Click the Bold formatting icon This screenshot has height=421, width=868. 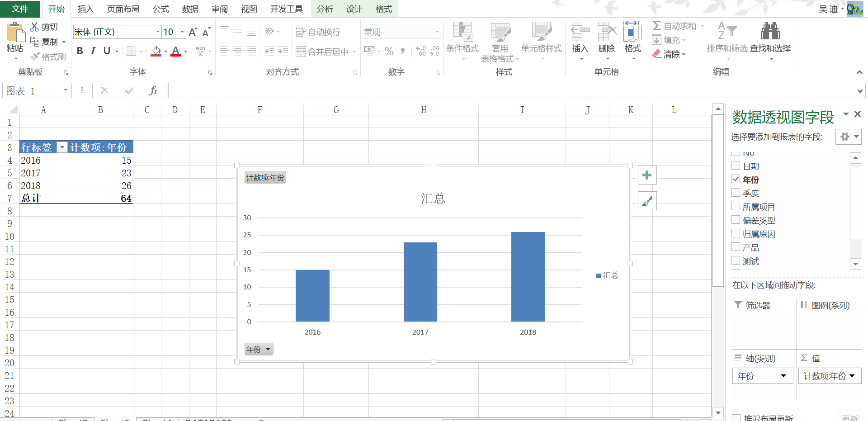(80, 51)
